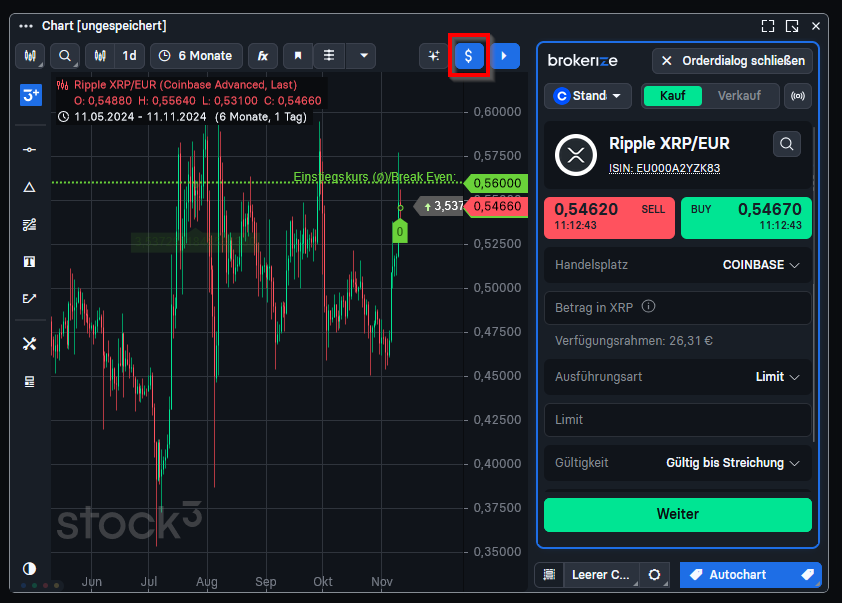Click the stock3 plus logo icon

click(x=31, y=95)
